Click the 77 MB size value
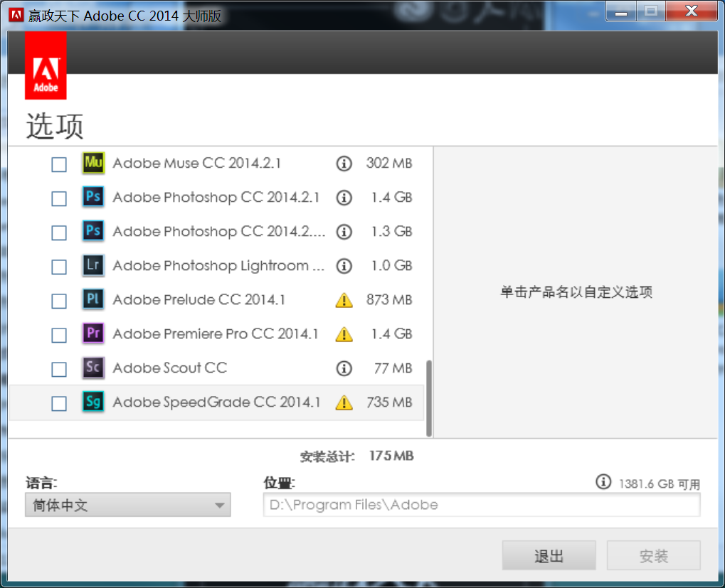This screenshot has width=725, height=588. pos(393,368)
